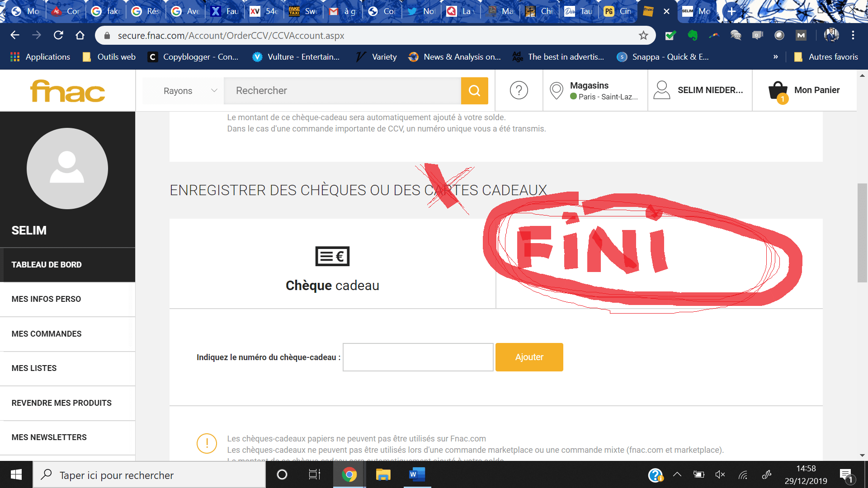Click SELIM NIEDER... account dropdown
This screenshot has width=868, height=488.
(x=709, y=90)
